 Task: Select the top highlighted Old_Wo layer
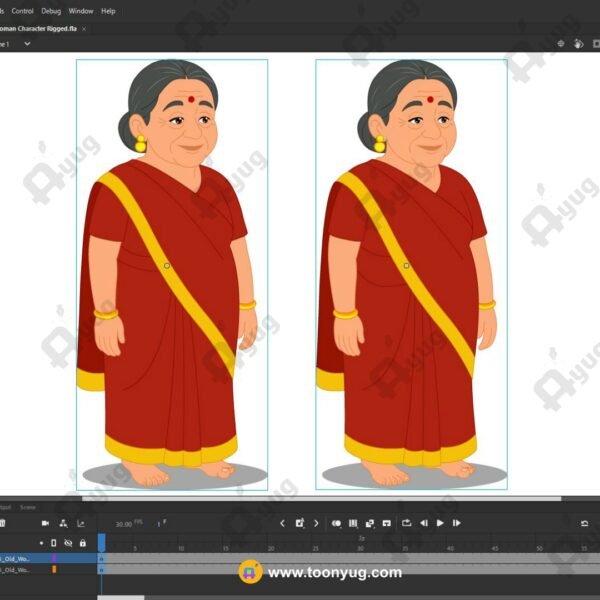click(48, 559)
